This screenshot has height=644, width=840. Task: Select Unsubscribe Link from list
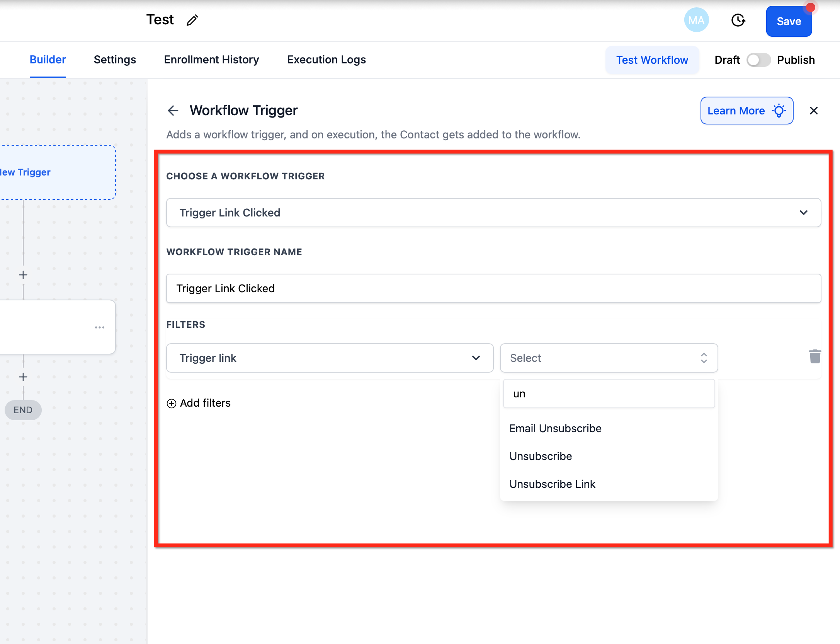pos(552,484)
